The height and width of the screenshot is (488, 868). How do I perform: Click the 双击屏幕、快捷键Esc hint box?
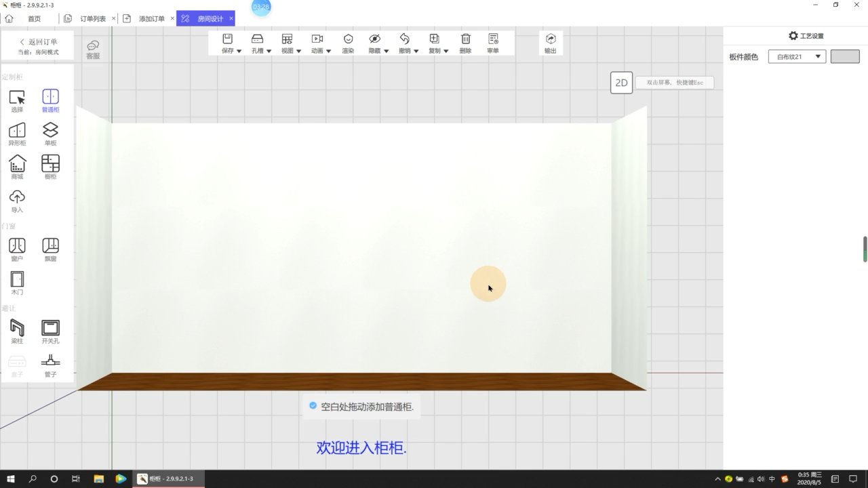pos(675,83)
